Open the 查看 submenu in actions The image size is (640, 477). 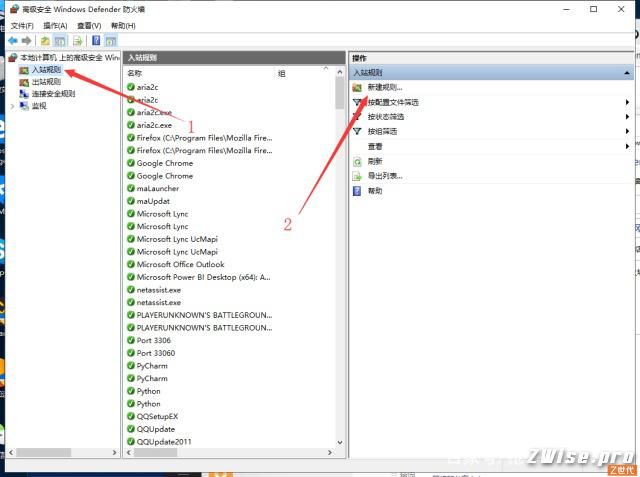tap(375, 146)
